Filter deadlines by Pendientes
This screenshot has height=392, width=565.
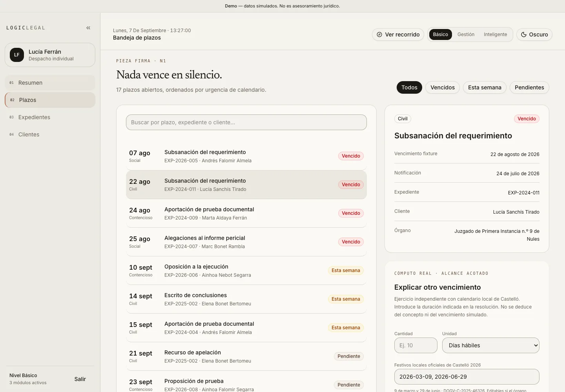[x=529, y=87]
